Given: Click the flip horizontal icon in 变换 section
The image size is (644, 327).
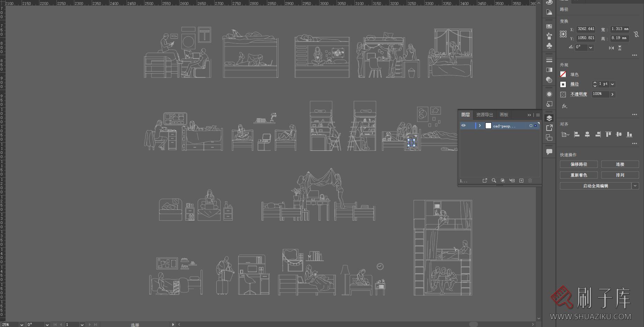Looking at the screenshot, I should coord(612,48).
